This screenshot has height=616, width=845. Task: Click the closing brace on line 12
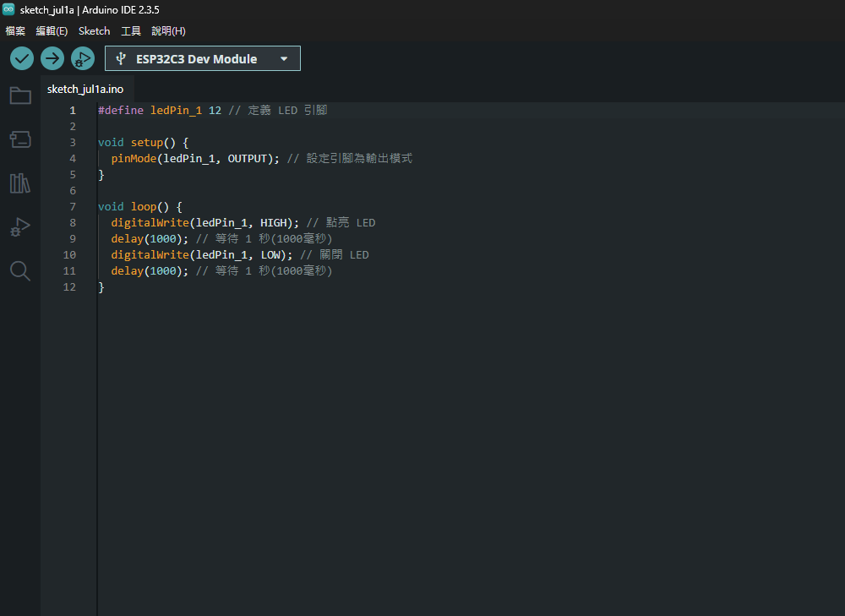pyautogui.click(x=101, y=287)
